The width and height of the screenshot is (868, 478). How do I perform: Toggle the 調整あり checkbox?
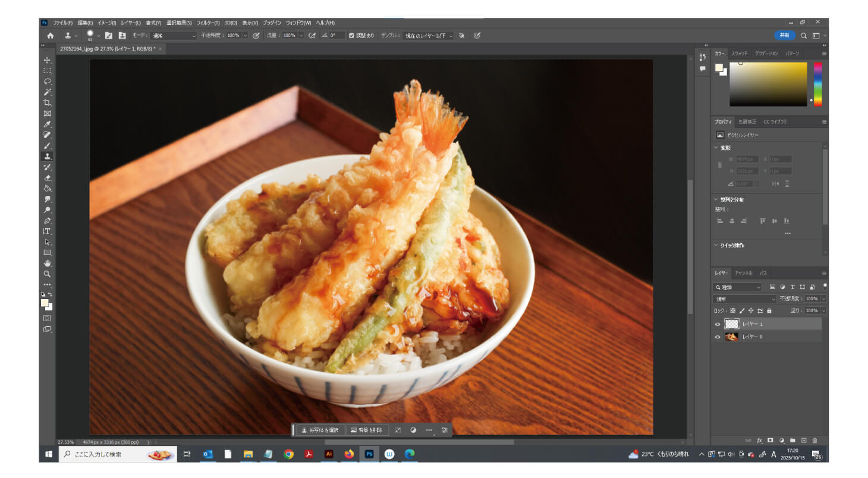tap(351, 36)
